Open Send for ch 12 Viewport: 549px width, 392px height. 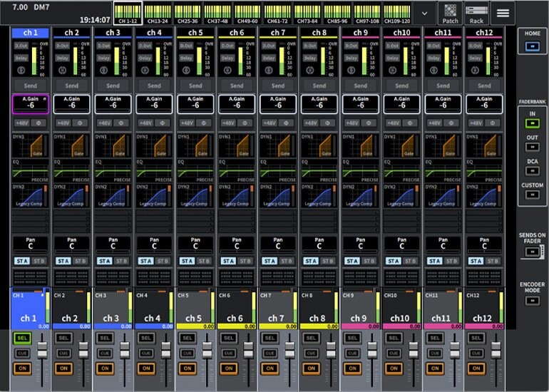[x=484, y=86]
